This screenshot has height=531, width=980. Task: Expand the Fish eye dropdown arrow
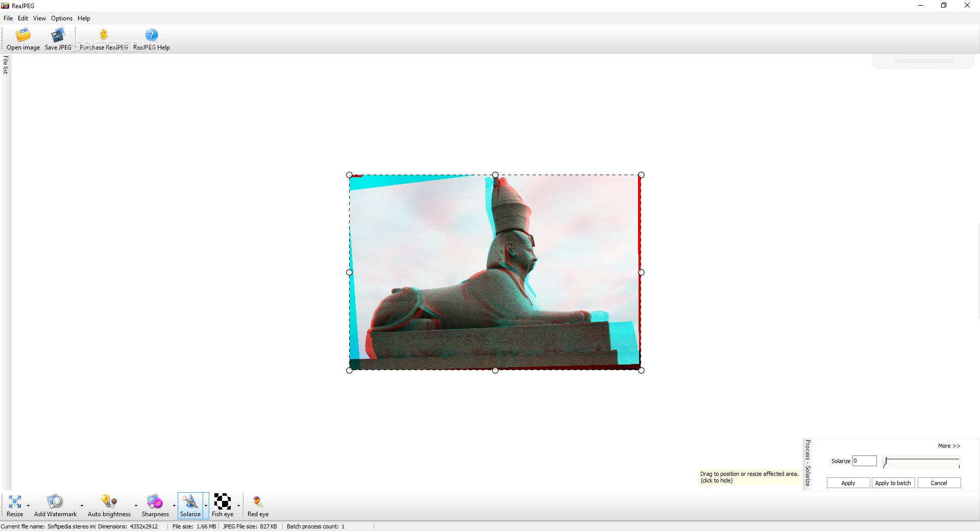pyautogui.click(x=238, y=506)
